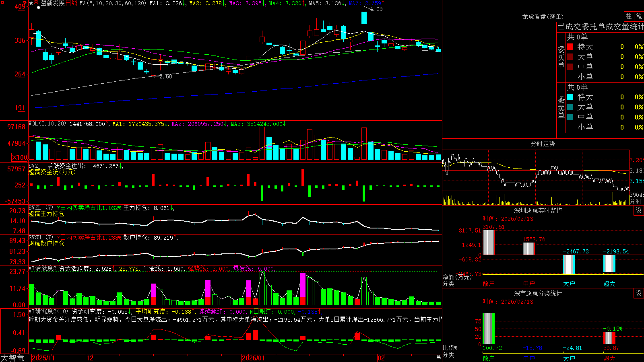Click the 龙虎看盘(逐单) panel title
644x362 pixels.
point(543,16)
